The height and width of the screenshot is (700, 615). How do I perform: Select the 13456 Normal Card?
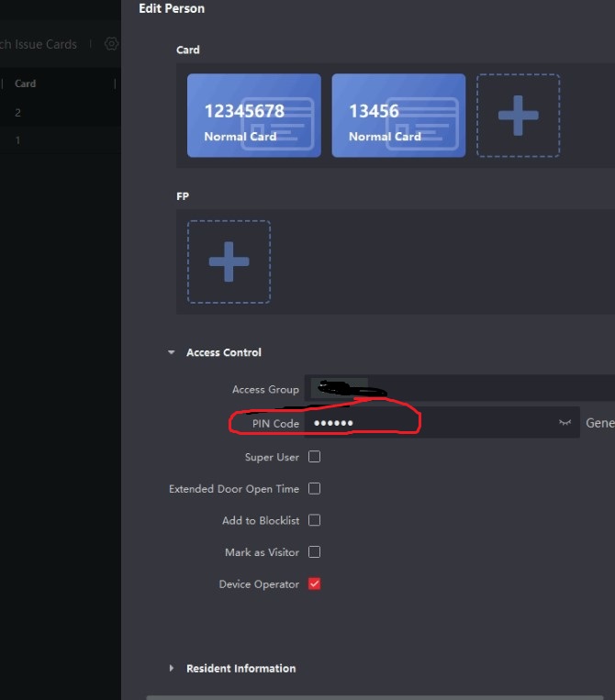coord(398,116)
